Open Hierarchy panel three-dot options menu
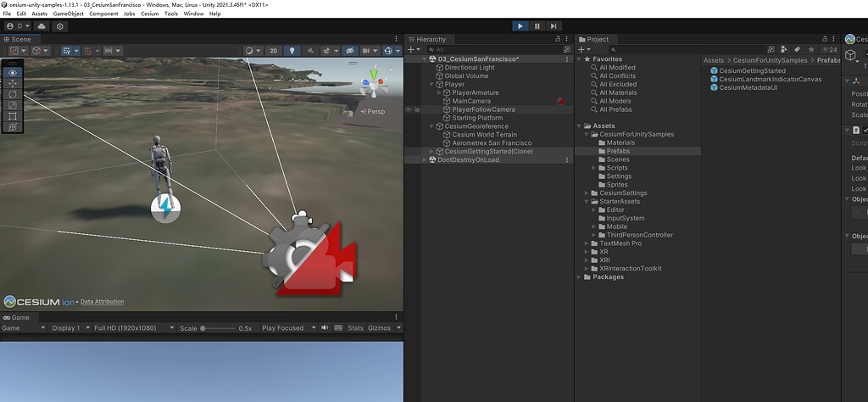868x402 pixels. [567, 39]
